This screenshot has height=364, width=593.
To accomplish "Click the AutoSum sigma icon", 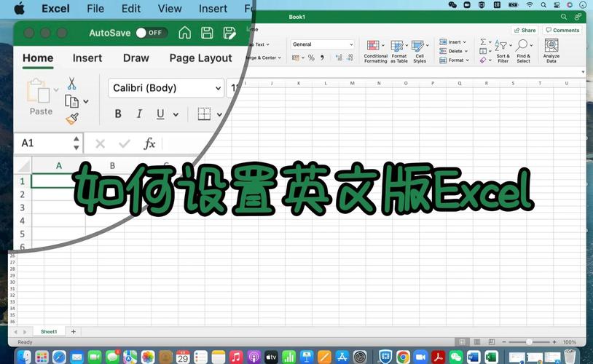I will click(483, 42).
